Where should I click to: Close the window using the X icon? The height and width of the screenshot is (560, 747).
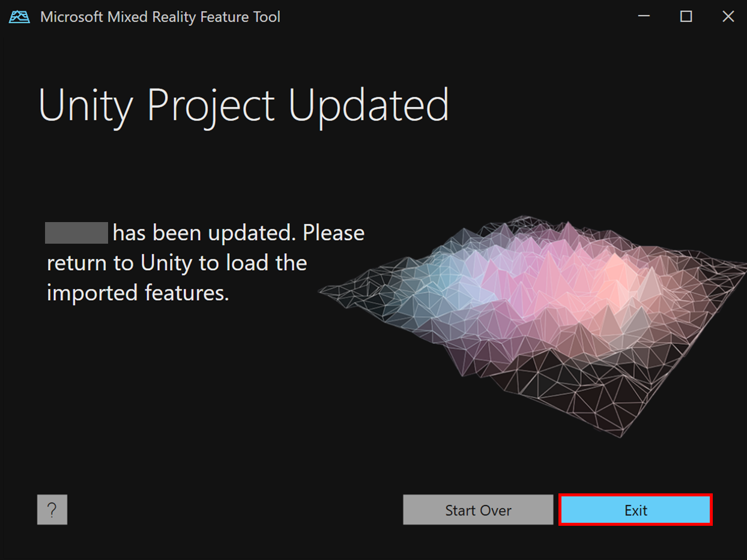(728, 17)
